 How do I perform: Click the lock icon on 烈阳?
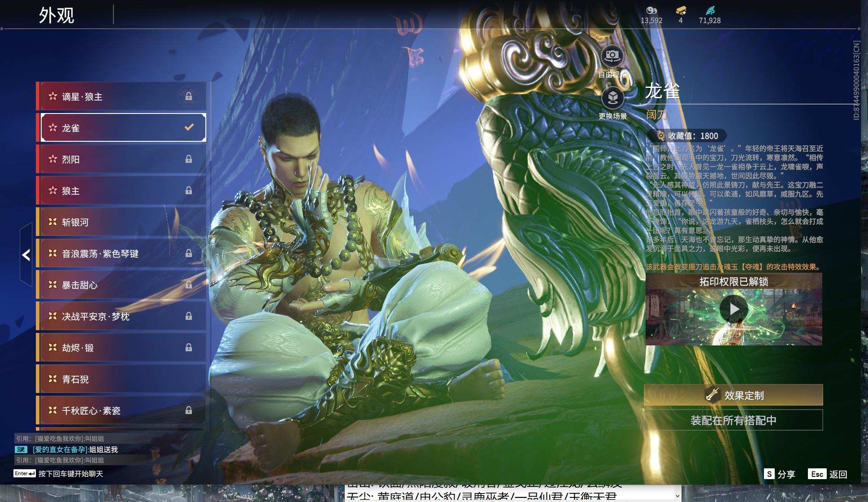tap(189, 159)
